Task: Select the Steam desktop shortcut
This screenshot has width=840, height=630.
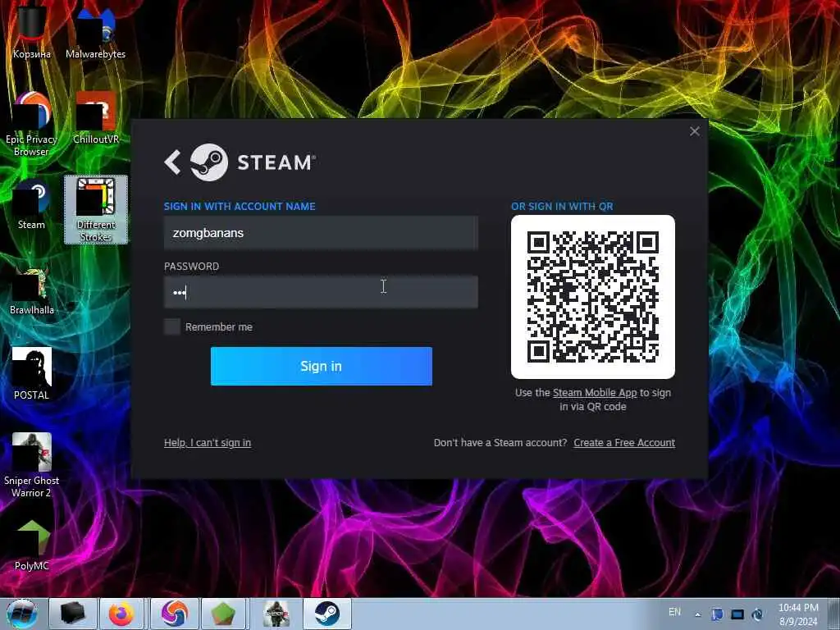Action: (x=32, y=204)
